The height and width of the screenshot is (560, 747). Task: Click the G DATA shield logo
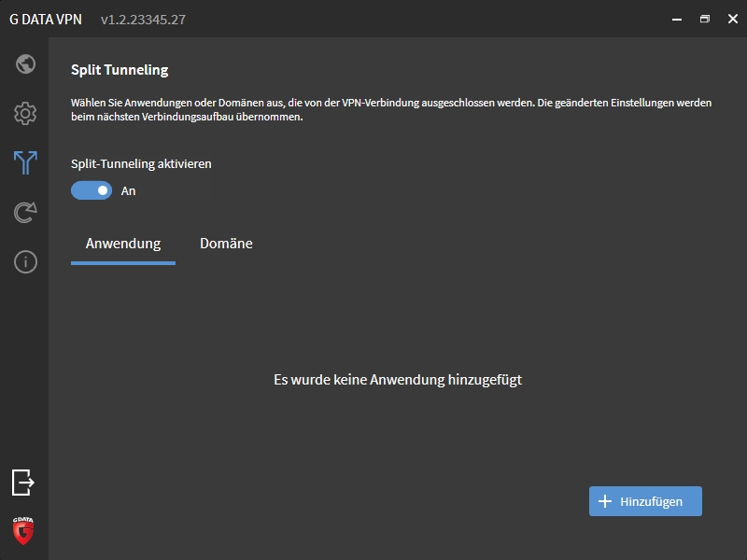[22, 530]
